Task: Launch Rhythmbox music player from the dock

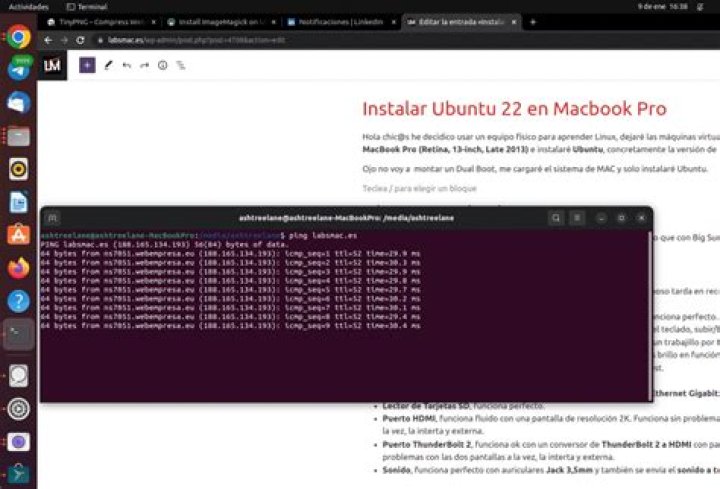Action: (18, 169)
